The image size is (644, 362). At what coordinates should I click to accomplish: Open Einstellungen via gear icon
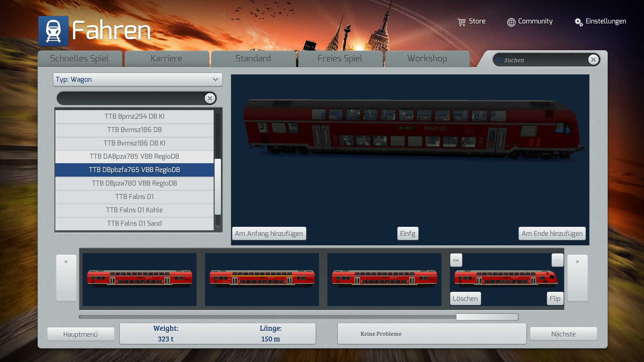pyautogui.click(x=578, y=22)
